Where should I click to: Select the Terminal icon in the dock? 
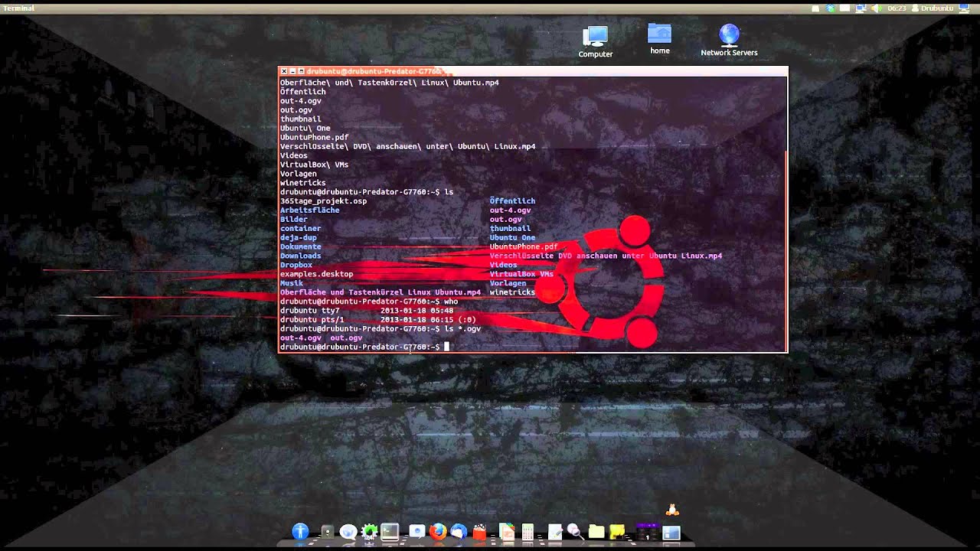tap(390, 532)
